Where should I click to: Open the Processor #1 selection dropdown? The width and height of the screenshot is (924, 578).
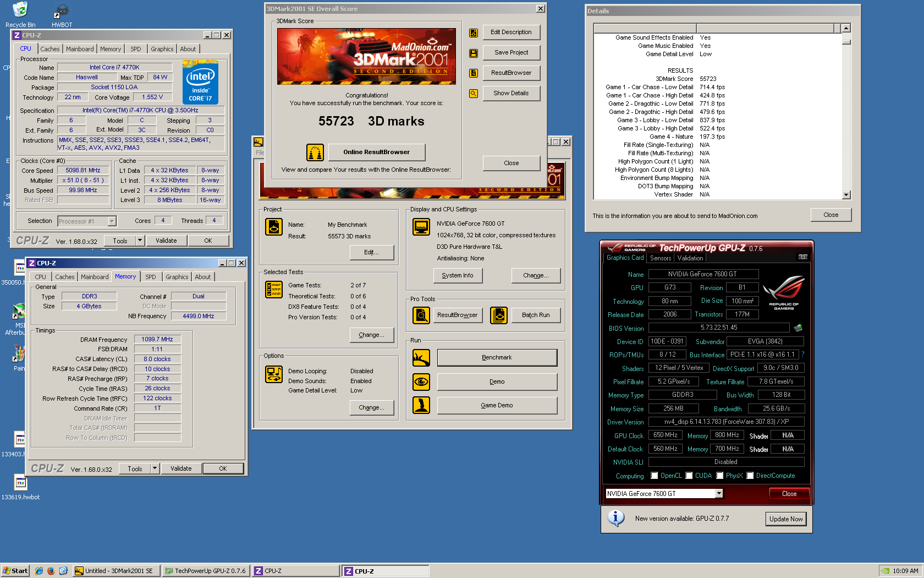tap(112, 221)
